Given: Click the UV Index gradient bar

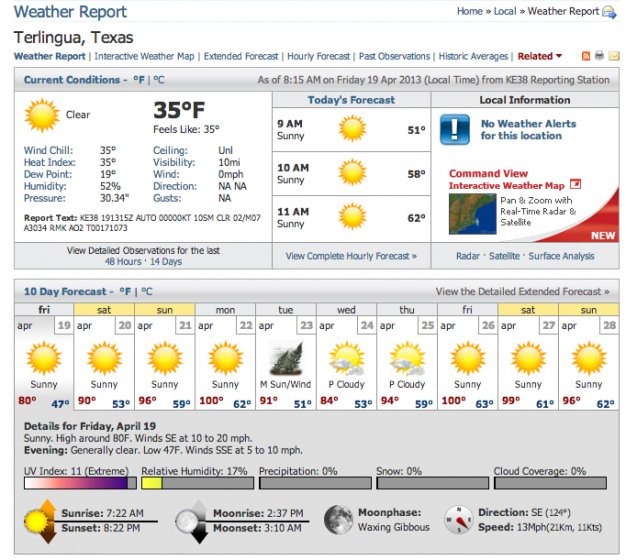Looking at the screenshot, I should [x=76, y=483].
